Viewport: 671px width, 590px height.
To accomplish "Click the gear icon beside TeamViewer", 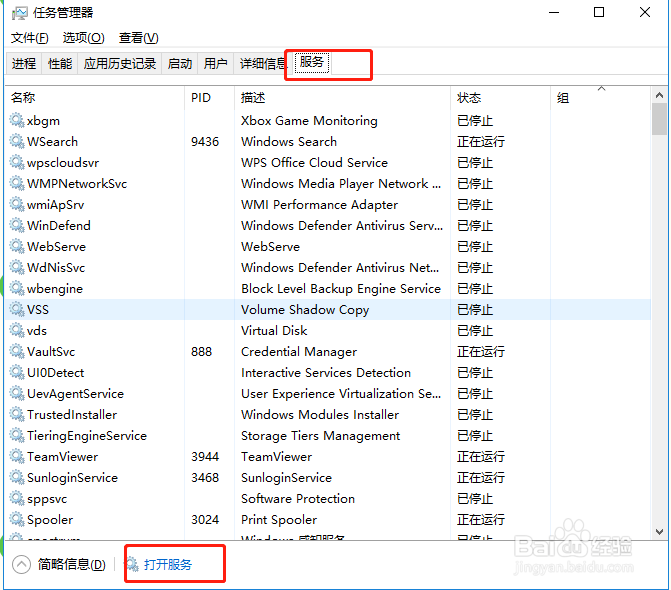I will pos(17,456).
